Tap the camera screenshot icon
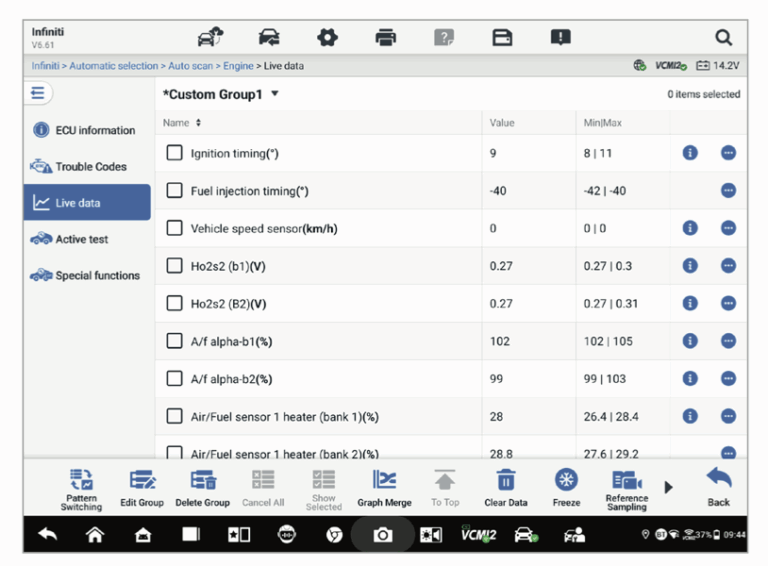768x566 pixels. (383, 535)
